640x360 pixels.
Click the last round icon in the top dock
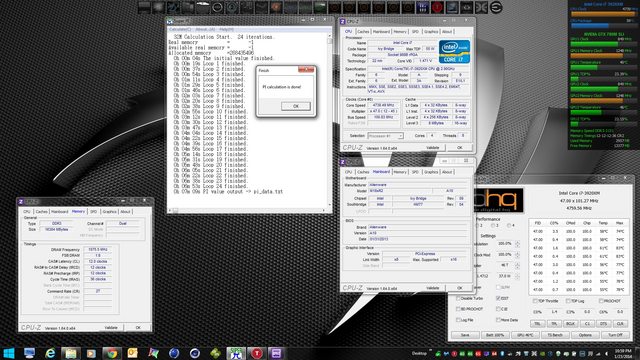496,7
